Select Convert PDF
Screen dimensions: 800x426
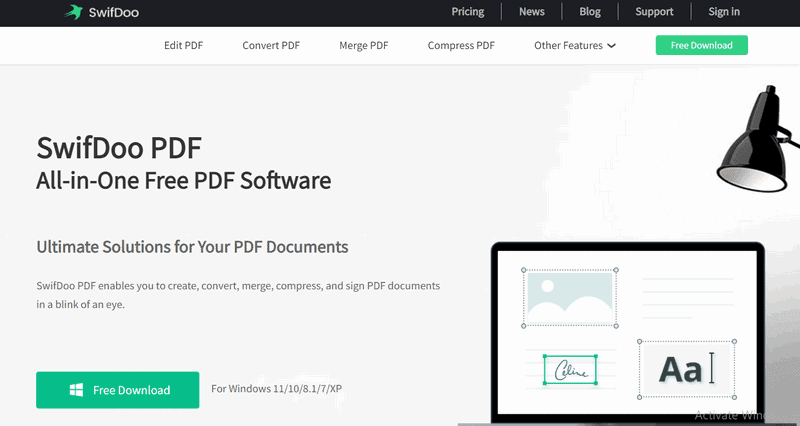click(271, 45)
